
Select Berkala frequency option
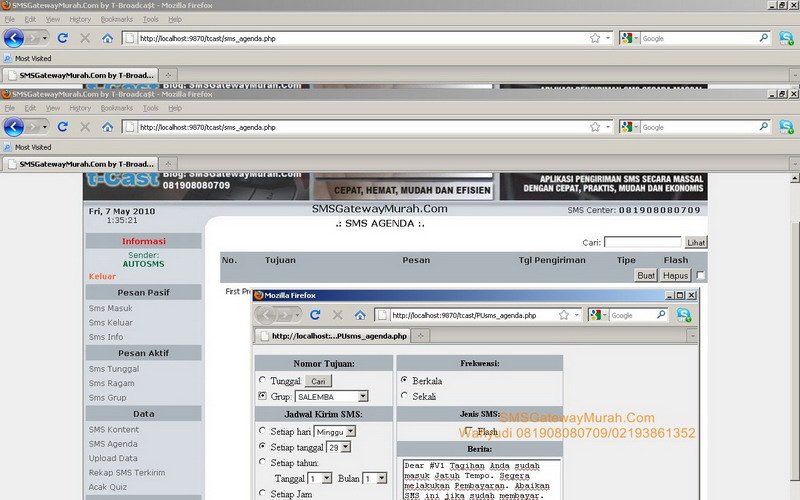[404, 380]
